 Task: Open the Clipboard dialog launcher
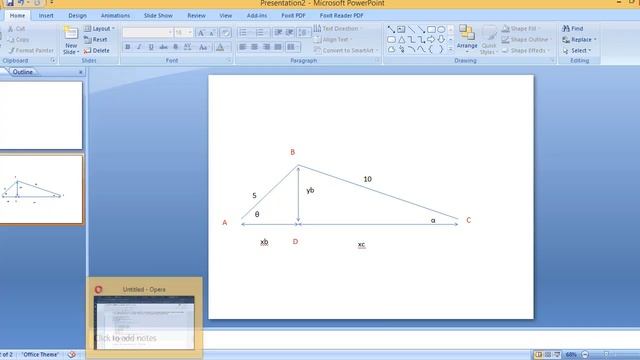(x=53, y=60)
